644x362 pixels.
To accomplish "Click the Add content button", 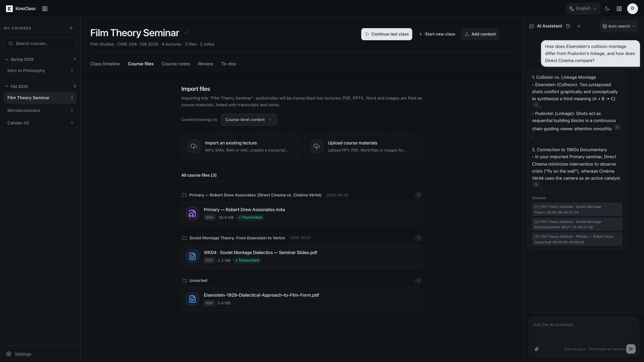I will pyautogui.click(x=480, y=34).
